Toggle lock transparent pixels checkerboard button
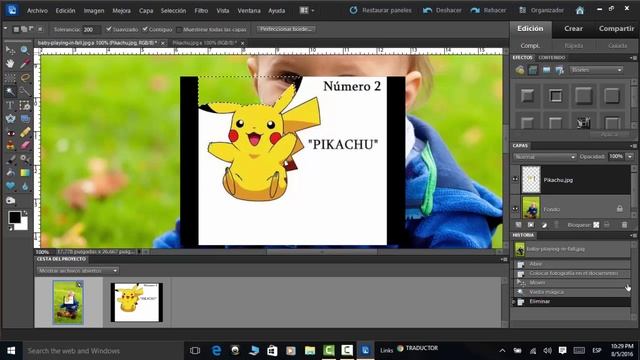Screen dimensions: 640x360 596,225
